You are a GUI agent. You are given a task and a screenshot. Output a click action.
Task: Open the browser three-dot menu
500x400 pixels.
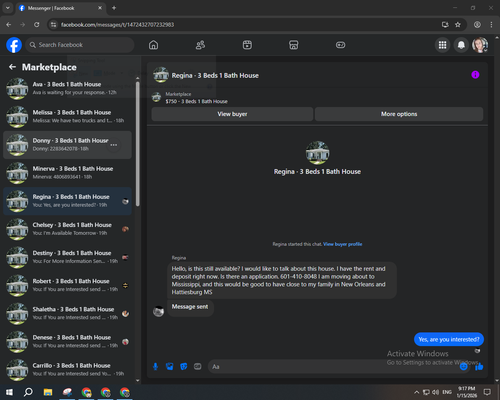(x=491, y=25)
